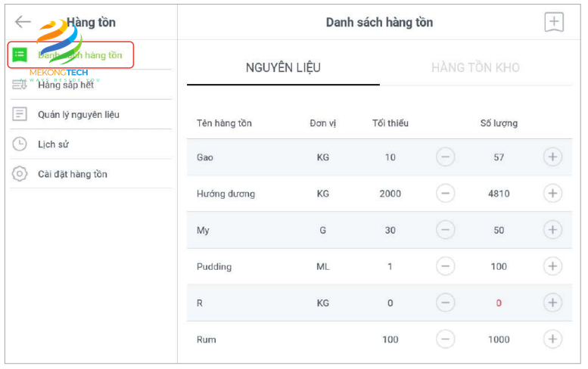Open Cài đặt hàng tồn settings
Image resolution: width=588 pixels, height=369 pixels.
(x=72, y=174)
